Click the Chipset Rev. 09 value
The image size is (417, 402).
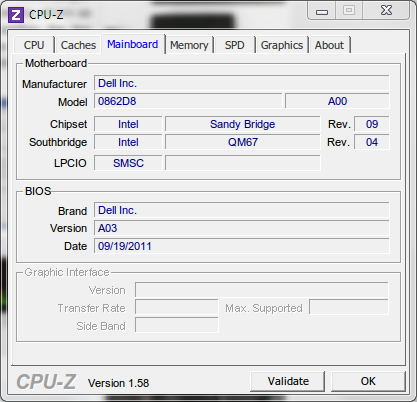(371, 124)
